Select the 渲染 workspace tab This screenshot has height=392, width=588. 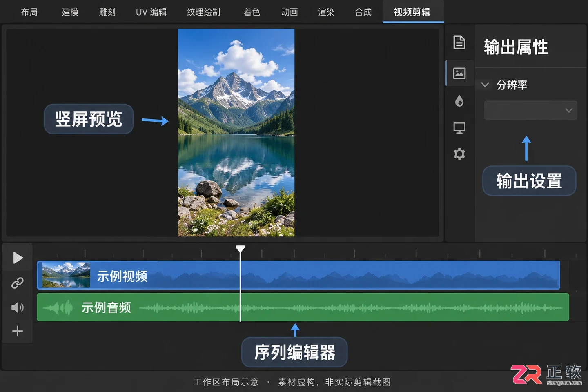(x=326, y=12)
